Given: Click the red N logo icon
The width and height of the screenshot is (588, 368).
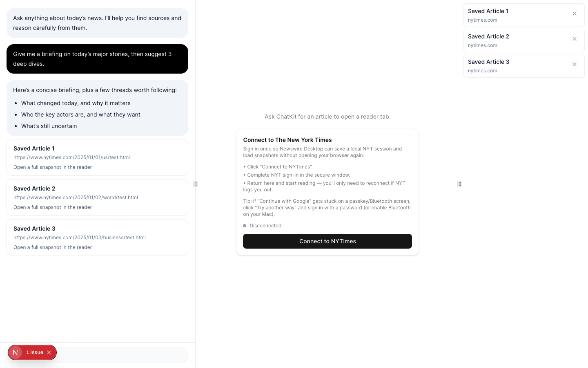Looking at the screenshot, I should click(16, 352).
